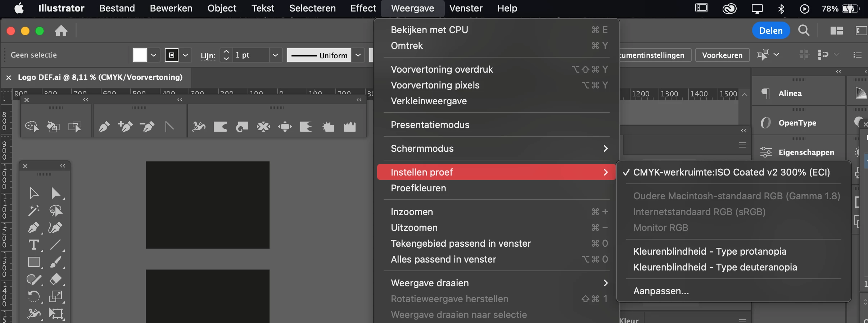Image resolution: width=868 pixels, height=323 pixels.
Task: Select the Paintbrush tool
Action: 56,262
